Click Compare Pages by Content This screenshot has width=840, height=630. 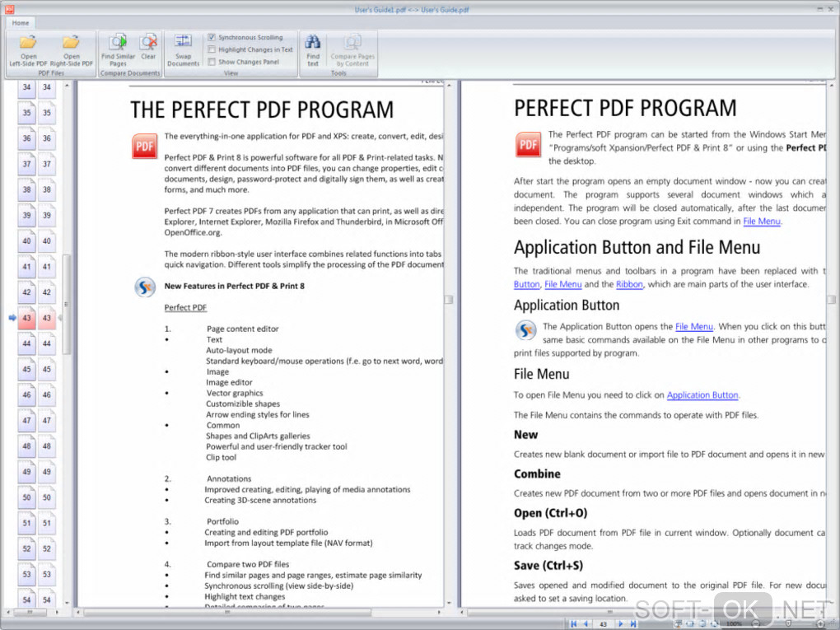tap(352, 51)
